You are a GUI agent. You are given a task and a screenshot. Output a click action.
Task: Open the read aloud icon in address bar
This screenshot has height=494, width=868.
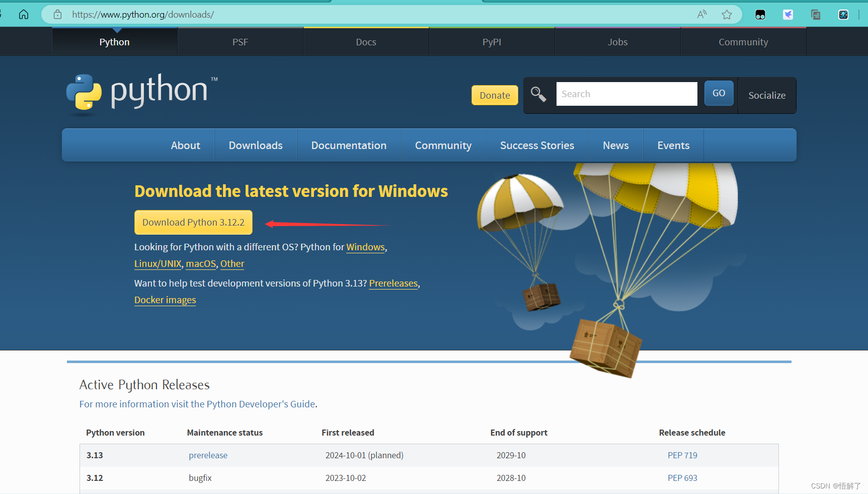(702, 15)
